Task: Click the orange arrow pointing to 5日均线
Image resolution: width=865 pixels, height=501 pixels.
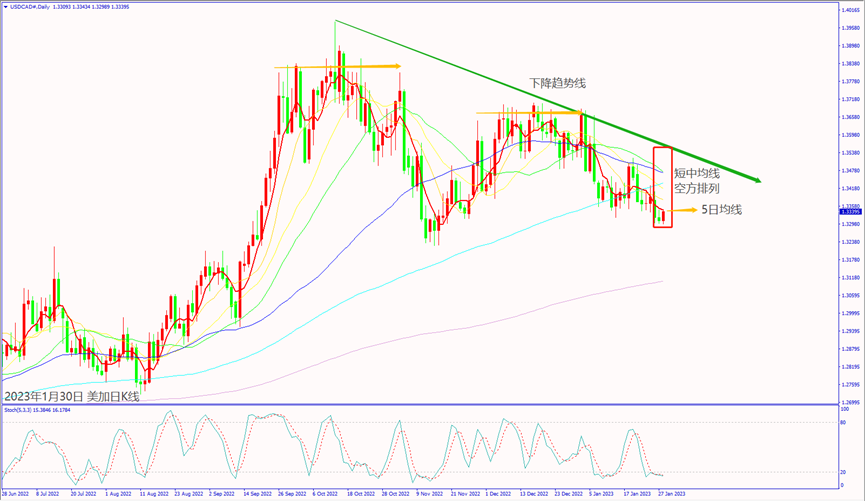Action: pyautogui.click(x=685, y=210)
